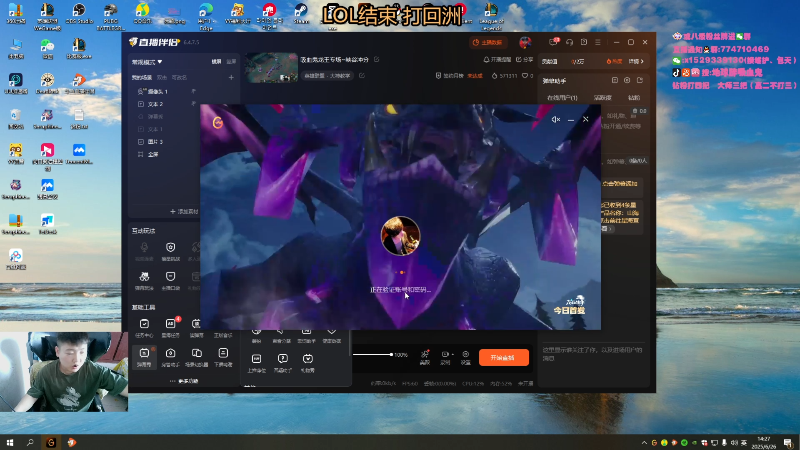Image resolution: width=800 pixels, height=450 pixels.
Task: Open the Windows notification center icon
Action: point(789,442)
